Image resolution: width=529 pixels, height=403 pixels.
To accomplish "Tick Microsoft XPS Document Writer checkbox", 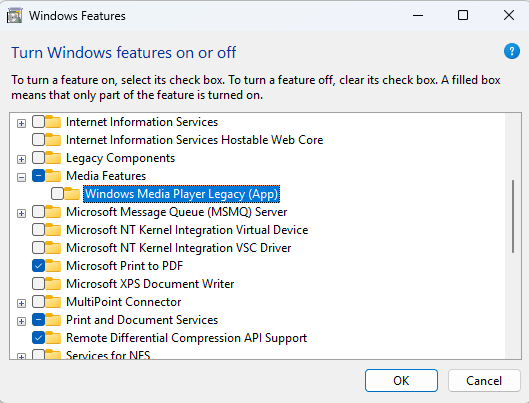I will [38, 284].
